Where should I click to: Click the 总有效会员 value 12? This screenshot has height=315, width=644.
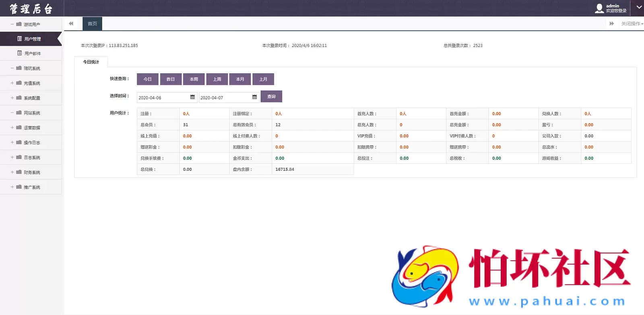point(278,125)
